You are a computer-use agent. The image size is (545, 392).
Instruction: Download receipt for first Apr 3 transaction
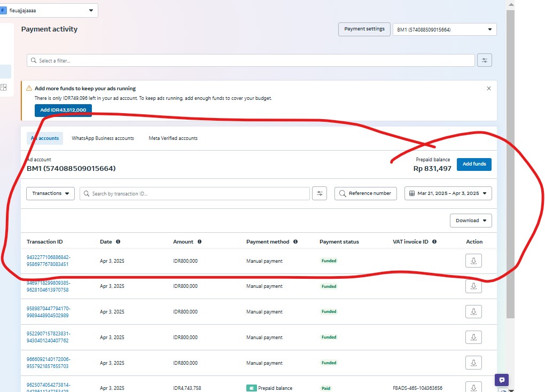click(473, 261)
